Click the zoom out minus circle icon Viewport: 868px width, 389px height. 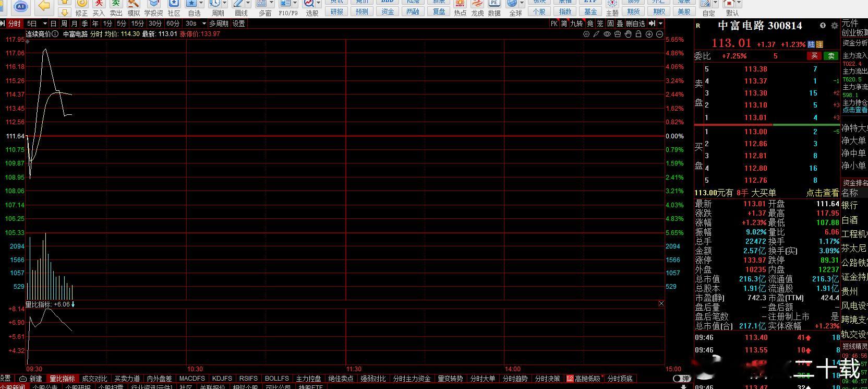pos(659,34)
